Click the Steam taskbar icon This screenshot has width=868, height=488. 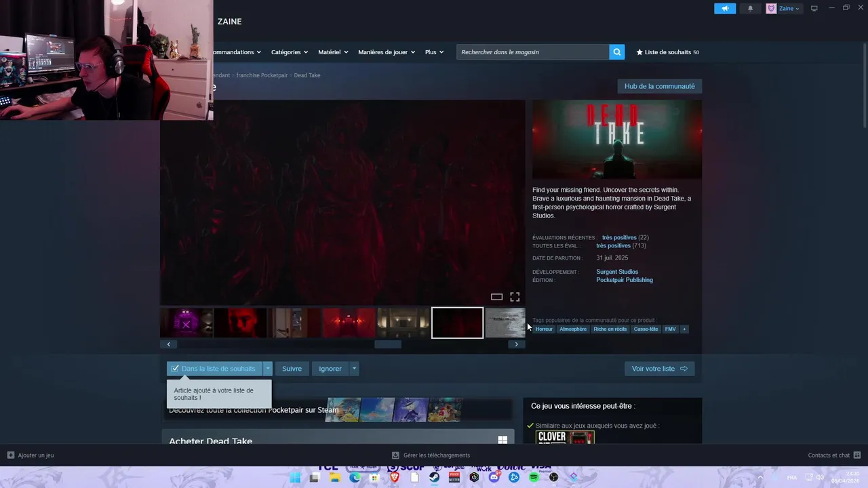pos(434,477)
